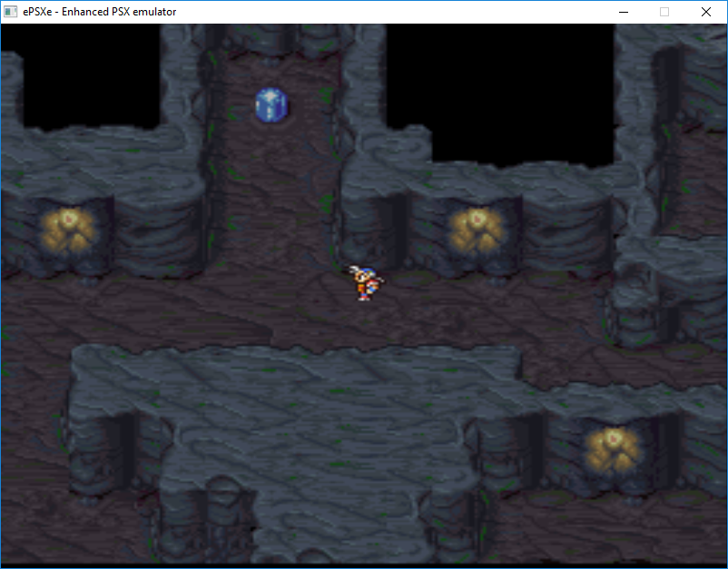Minimize the ePSXe emulator window
This screenshot has height=569, width=728.
tap(624, 12)
